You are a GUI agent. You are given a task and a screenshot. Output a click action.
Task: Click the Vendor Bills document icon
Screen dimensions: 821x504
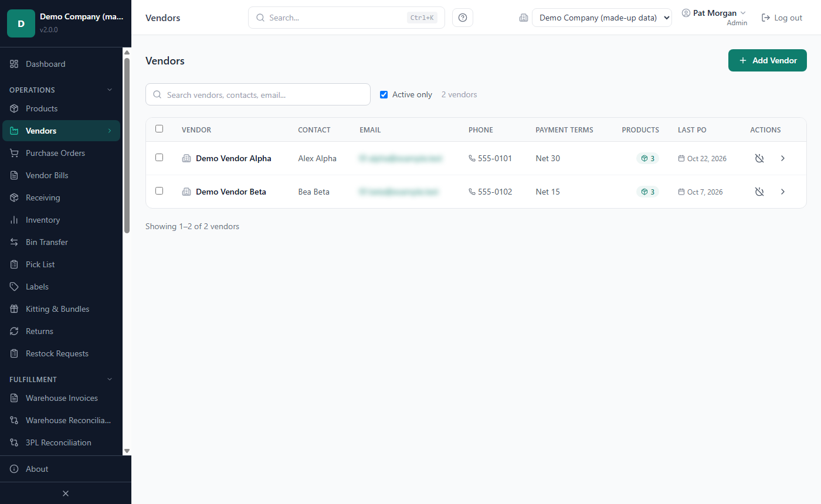coord(14,175)
